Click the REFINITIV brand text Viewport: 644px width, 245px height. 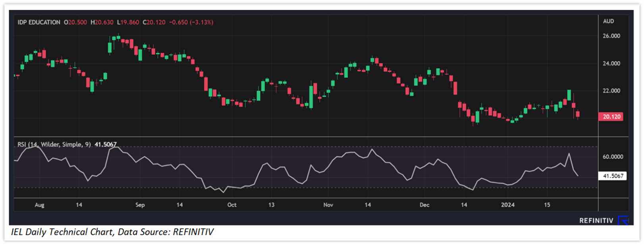[x=596, y=220]
